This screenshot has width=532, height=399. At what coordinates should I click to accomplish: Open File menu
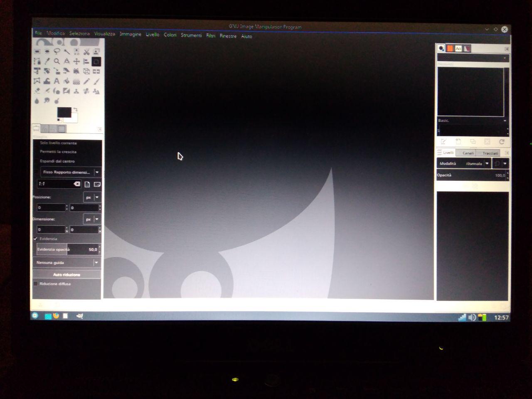(x=38, y=33)
